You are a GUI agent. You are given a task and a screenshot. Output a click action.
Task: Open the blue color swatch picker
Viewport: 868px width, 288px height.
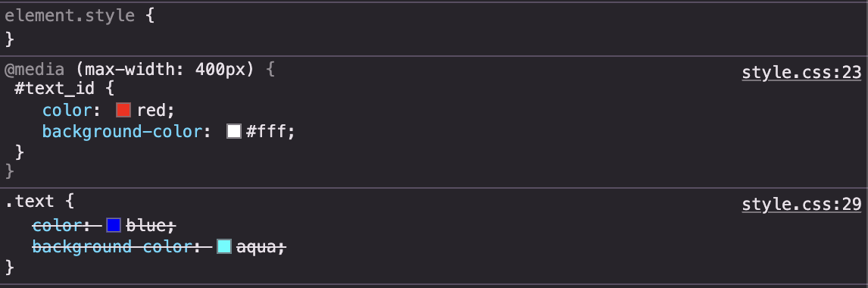click(x=114, y=225)
